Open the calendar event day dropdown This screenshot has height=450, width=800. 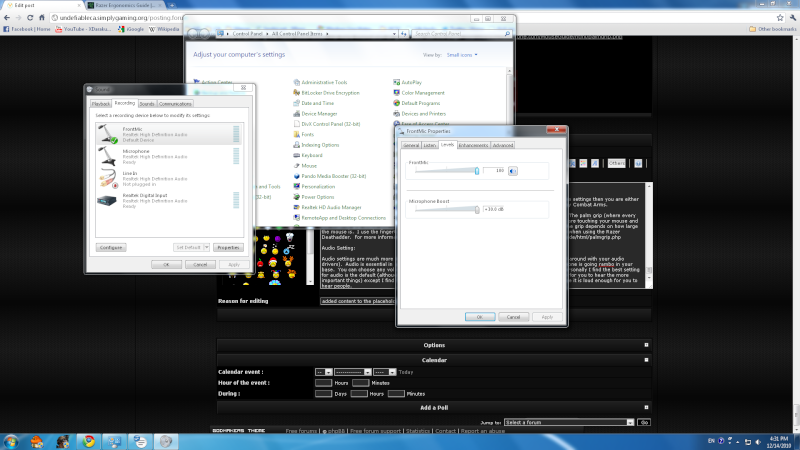323,372
